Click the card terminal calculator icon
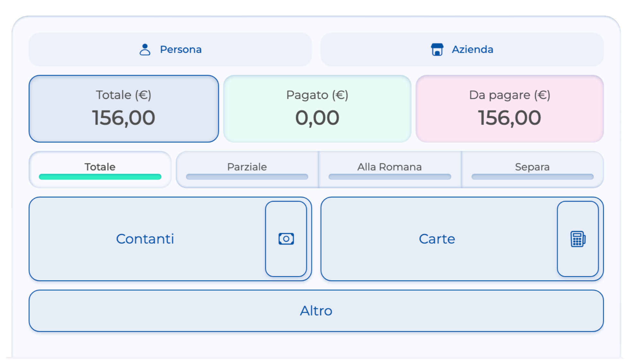This screenshot has height=364, width=627. [578, 239]
